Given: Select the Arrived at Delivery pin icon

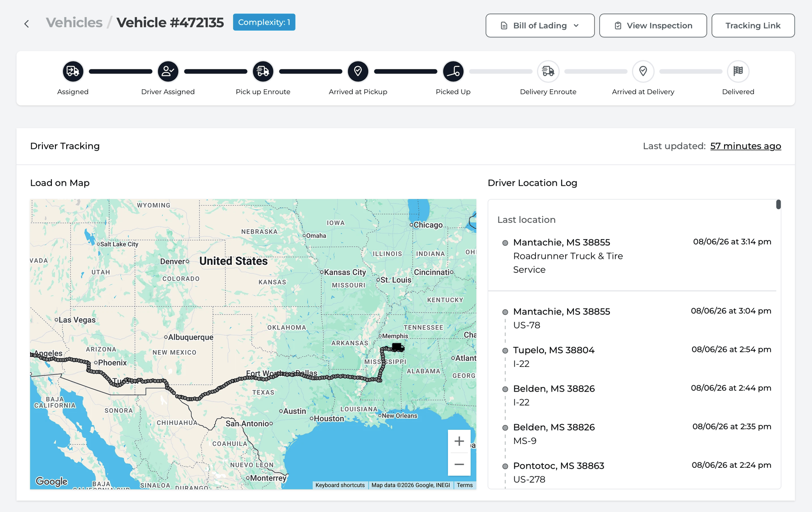Looking at the screenshot, I should click(643, 71).
